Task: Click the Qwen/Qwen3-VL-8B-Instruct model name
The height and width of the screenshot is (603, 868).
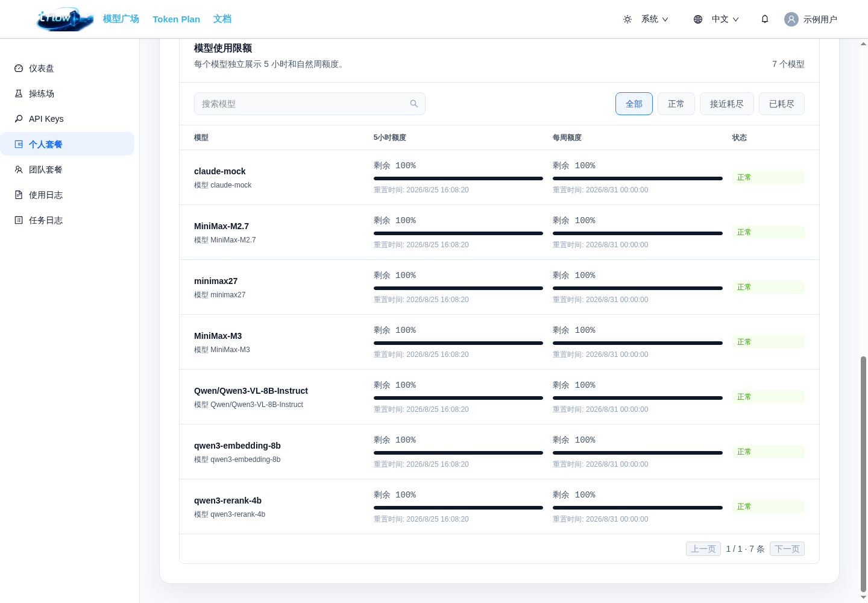Action: 251,391
